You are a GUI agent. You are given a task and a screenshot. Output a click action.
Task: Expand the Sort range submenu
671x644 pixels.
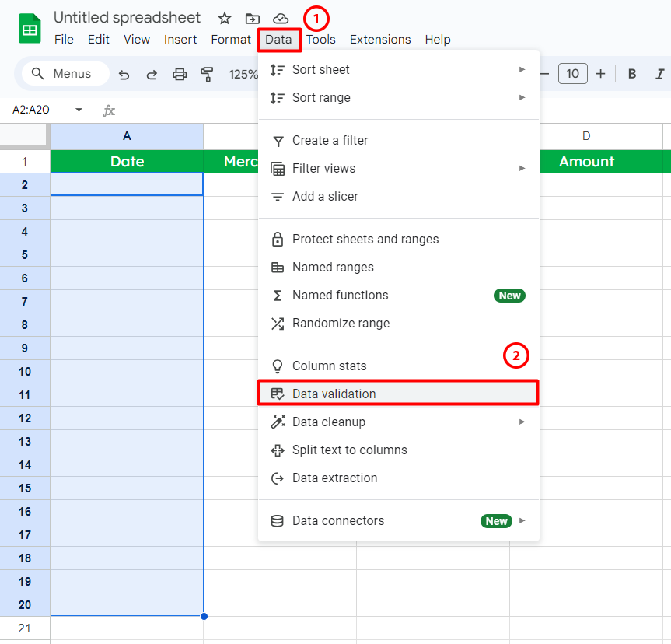click(x=398, y=98)
